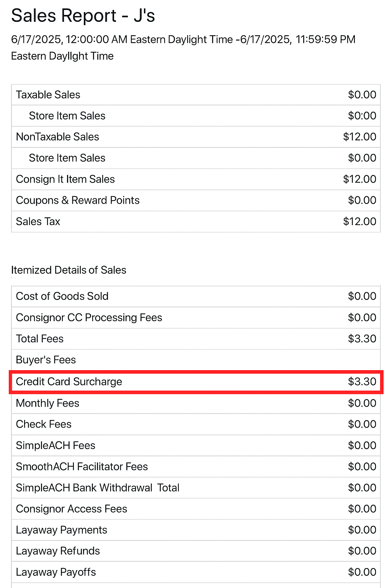Click the Layaway Payments row
Viewport: 392px width, 588px height.
point(196,530)
